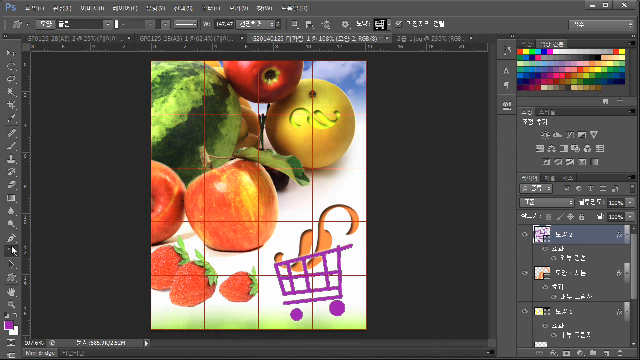Add a Curves adjustment from panel
The image size is (640, 360).
570,135
